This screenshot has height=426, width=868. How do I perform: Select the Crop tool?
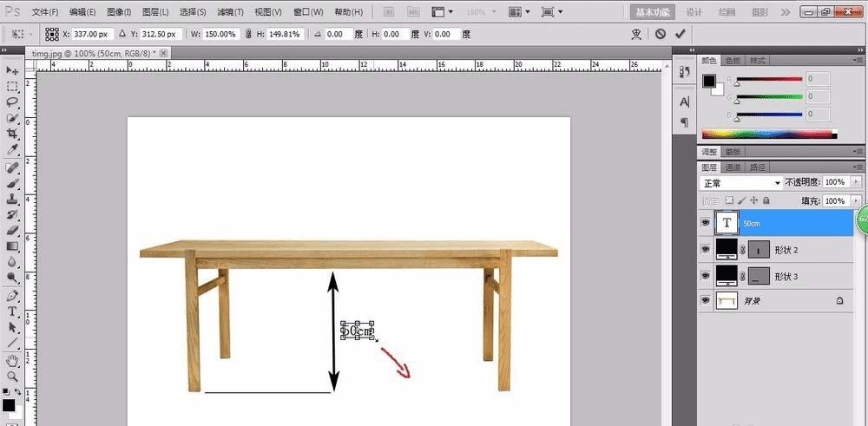pos(11,134)
